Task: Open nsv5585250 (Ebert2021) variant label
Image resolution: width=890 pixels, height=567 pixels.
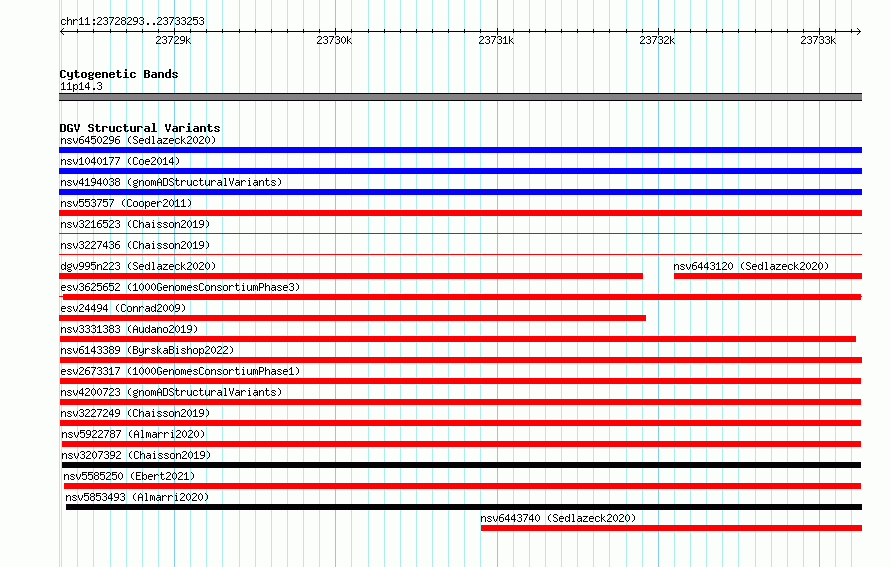Action: [129, 476]
